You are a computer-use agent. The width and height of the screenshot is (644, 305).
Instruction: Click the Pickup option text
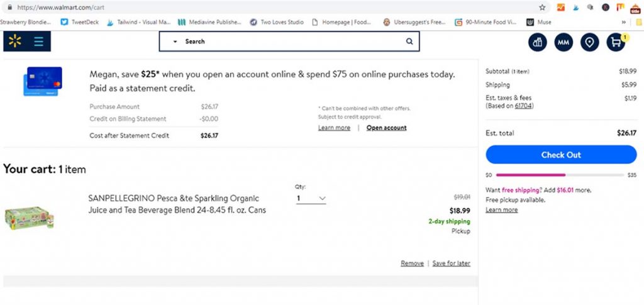[x=461, y=231]
